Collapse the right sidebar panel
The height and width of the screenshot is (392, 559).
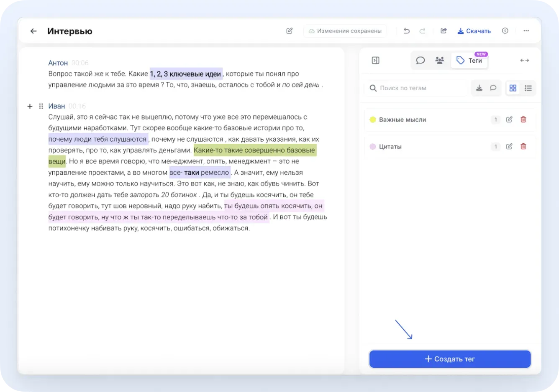point(376,61)
